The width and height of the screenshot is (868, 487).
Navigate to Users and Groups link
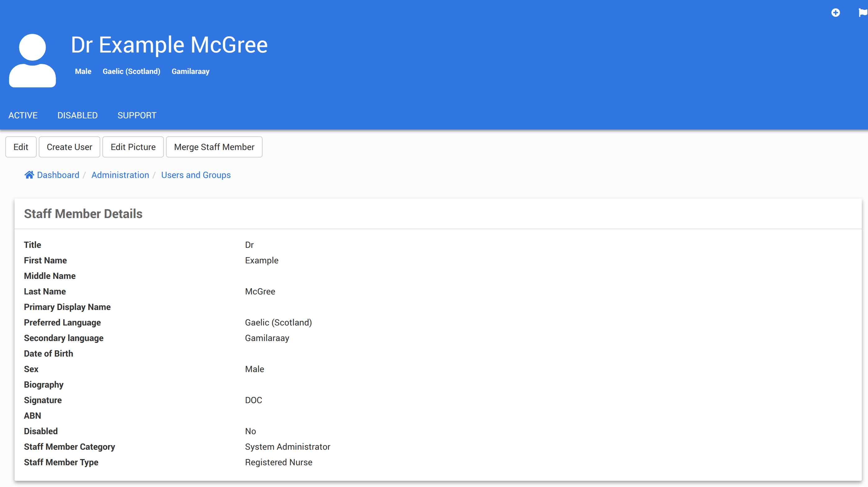coord(196,175)
